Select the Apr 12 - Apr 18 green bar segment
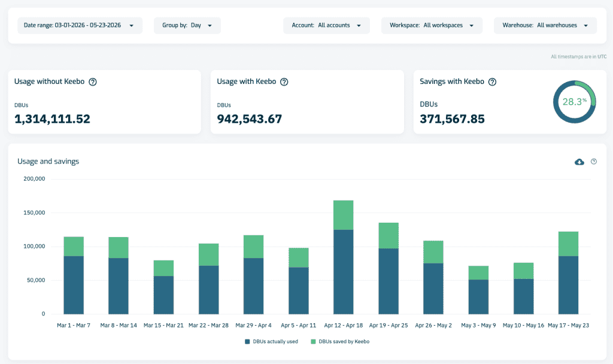 344,215
